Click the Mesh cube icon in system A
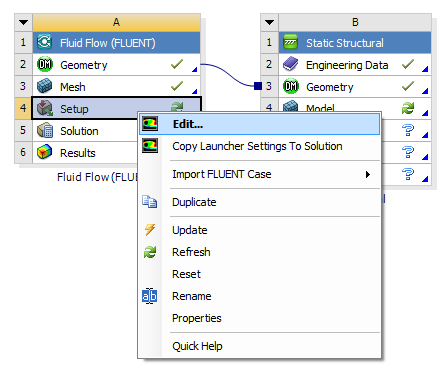Viewport: 442px width, 374px height. 45,86
